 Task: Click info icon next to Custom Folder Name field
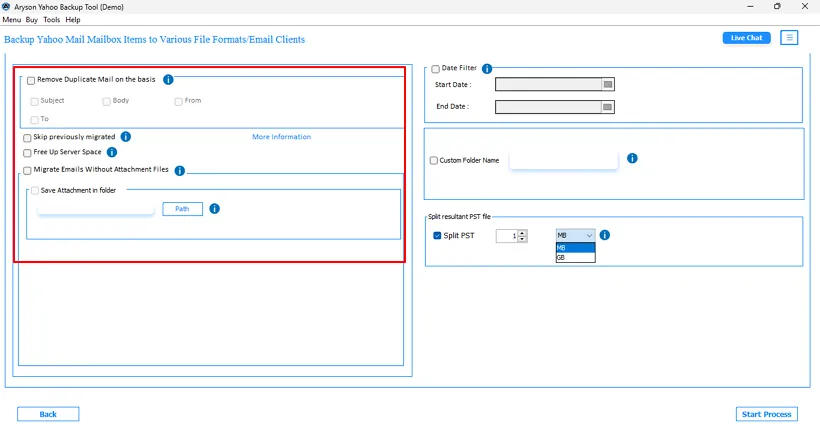[x=632, y=158]
